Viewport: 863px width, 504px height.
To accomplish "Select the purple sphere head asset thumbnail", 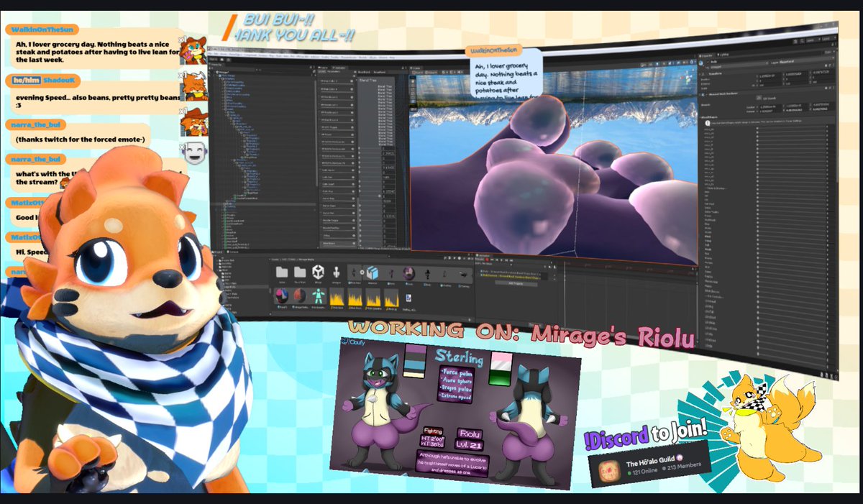I will (x=408, y=274).
